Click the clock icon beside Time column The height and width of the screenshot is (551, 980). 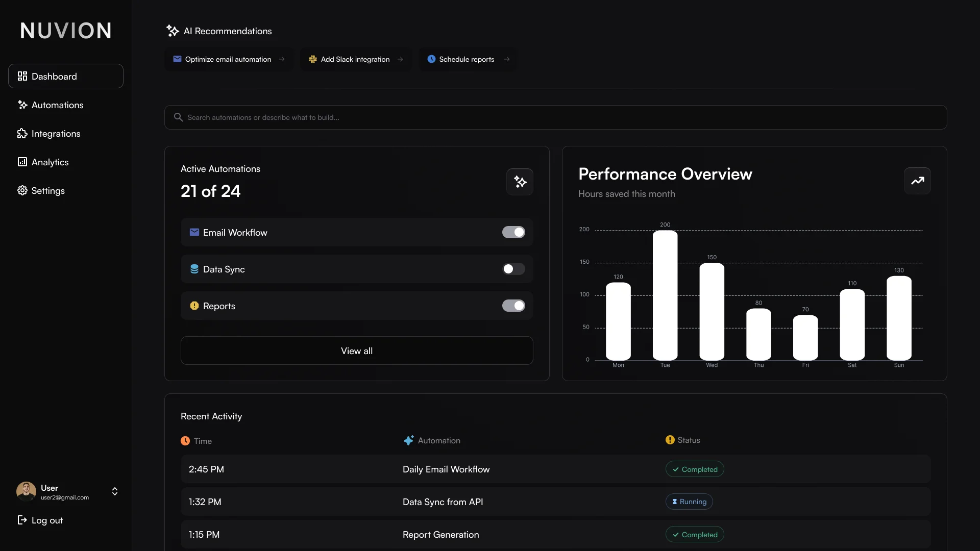point(185,441)
